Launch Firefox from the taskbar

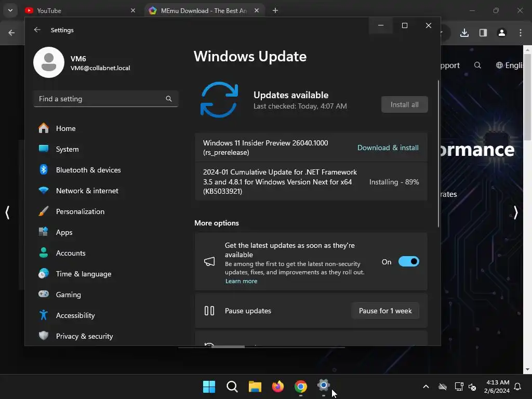278,387
